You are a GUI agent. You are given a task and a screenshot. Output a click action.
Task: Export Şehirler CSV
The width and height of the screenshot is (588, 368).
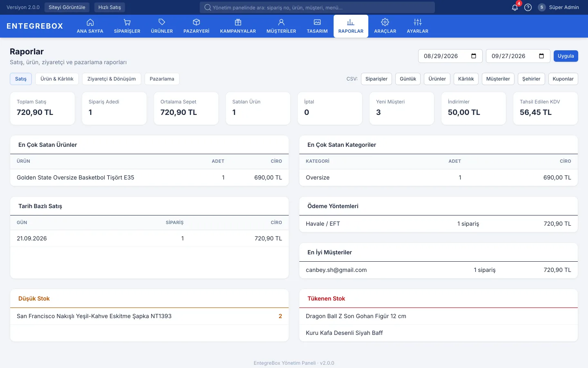[531, 79]
